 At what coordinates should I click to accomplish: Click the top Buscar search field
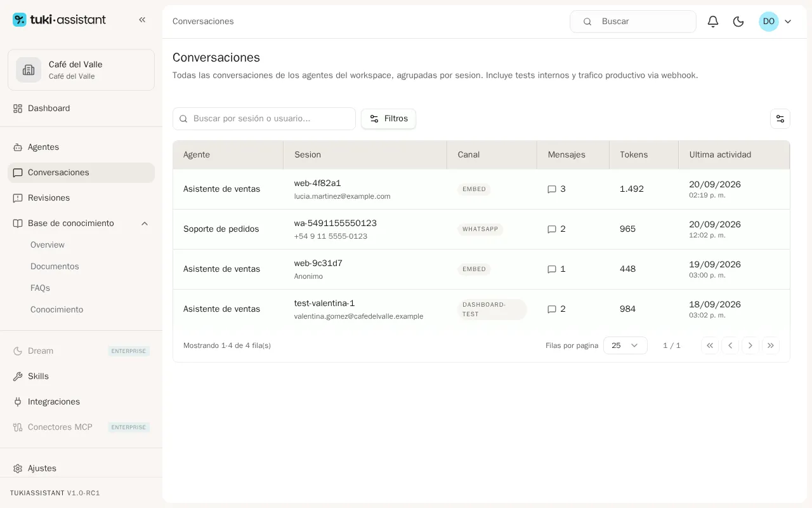633,22
